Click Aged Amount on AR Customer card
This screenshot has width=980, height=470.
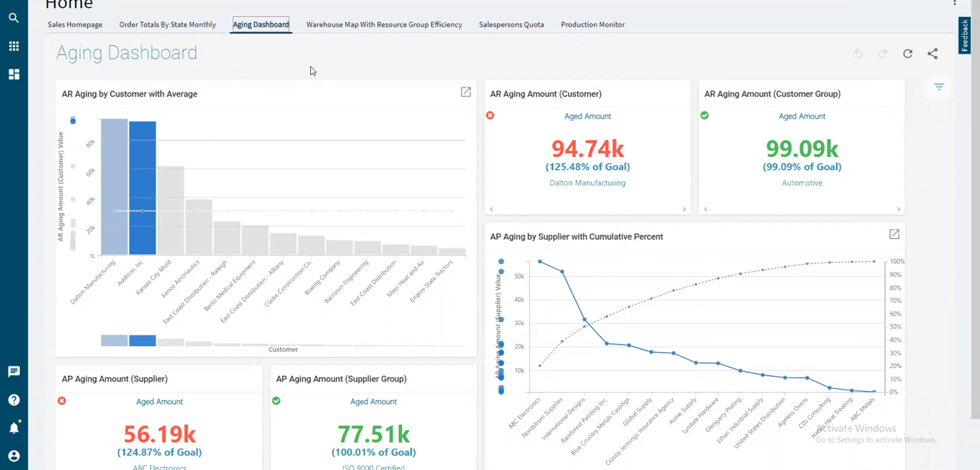click(587, 116)
